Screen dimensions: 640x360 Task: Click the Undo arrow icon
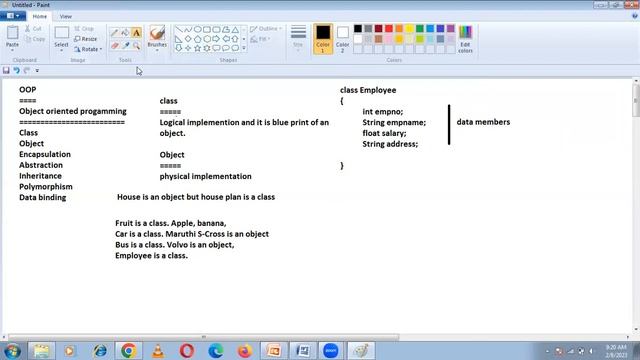click(16, 70)
